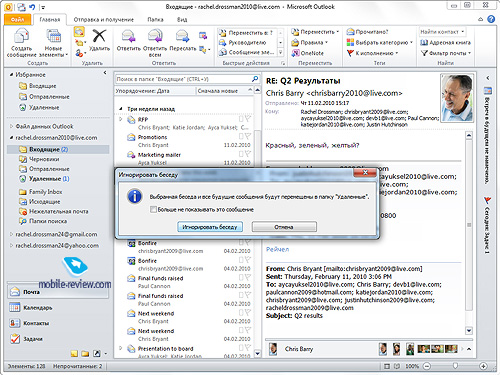
Task: Open Нежелательная почта folder
Action: point(58,211)
